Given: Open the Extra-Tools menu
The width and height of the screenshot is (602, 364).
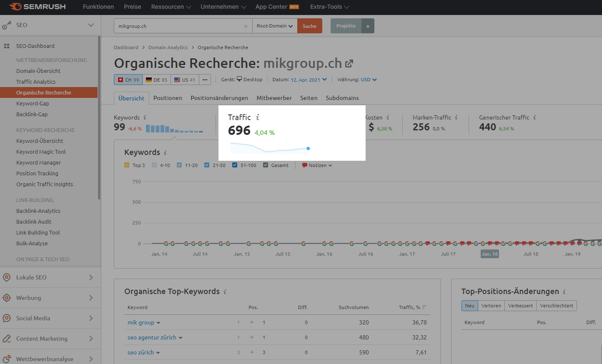Looking at the screenshot, I should click(329, 7).
